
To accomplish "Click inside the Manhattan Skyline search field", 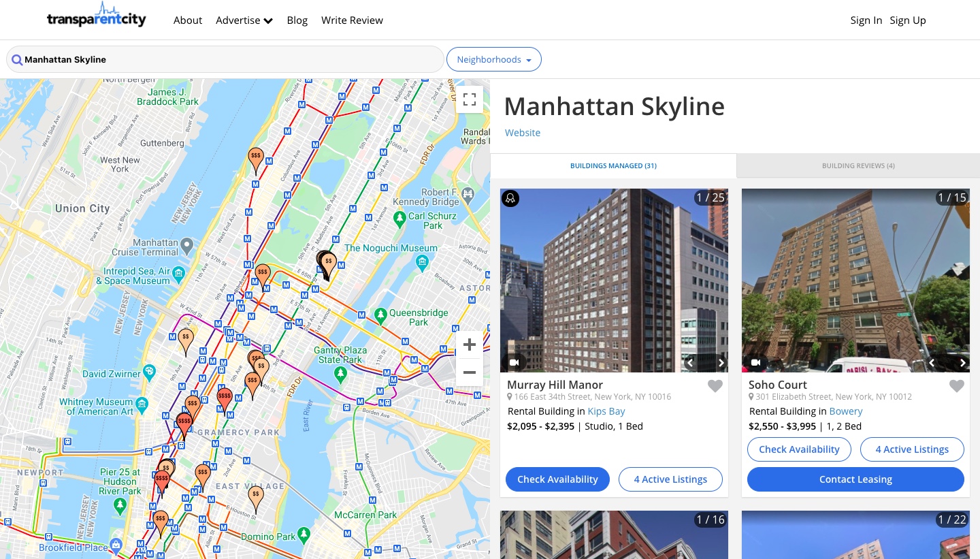I will point(225,59).
